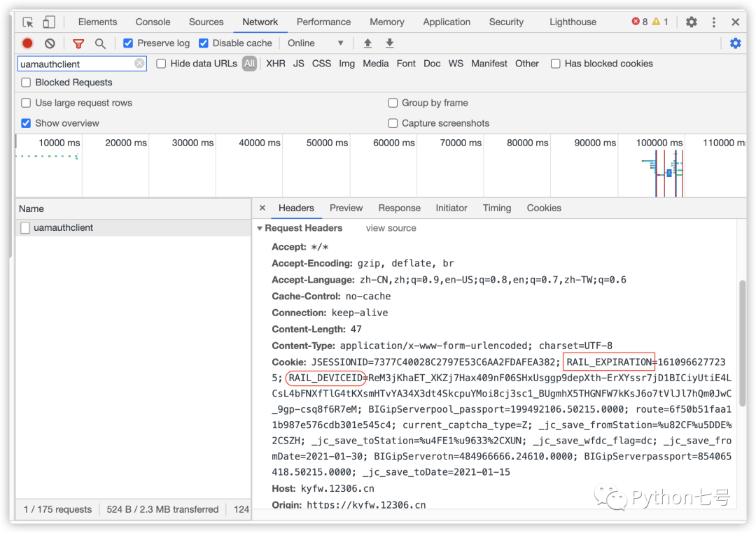756x533 pixels.
Task: Clear the uamauthclient filter text
Action: 139,64
